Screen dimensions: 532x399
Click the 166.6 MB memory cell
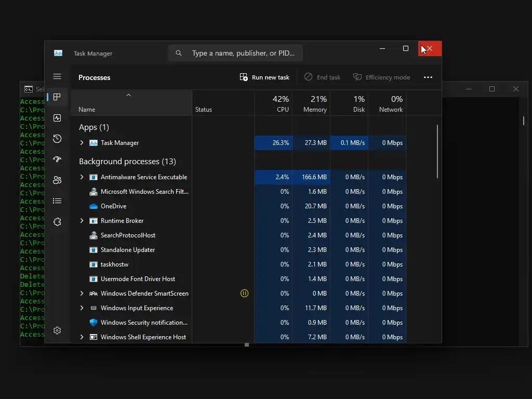point(311,177)
